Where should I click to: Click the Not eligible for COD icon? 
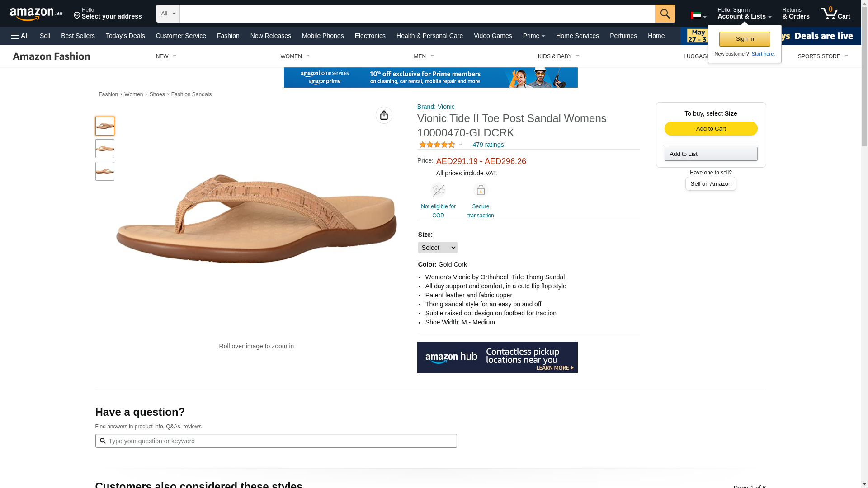pos(438,190)
